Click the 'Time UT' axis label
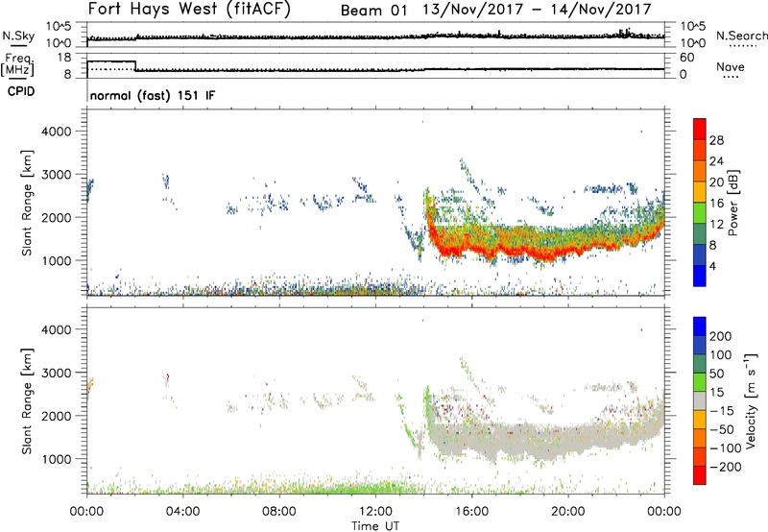 375,526
